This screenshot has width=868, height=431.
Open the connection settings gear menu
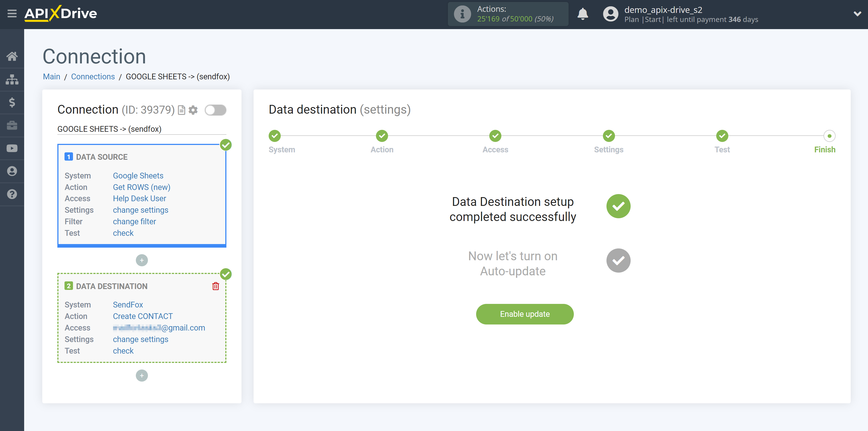click(x=194, y=110)
